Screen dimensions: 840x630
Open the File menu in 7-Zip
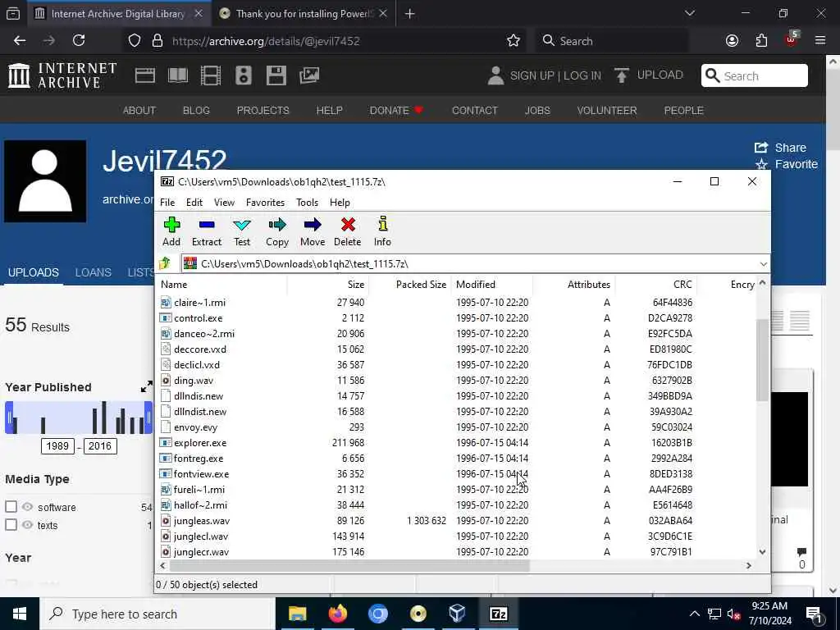tap(167, 202)
